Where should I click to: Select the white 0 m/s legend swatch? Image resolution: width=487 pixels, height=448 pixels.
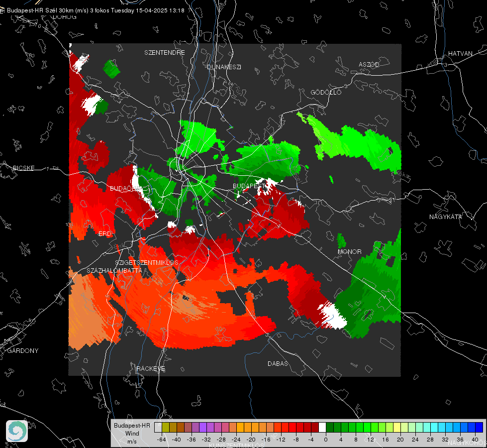click(x=322, y=428)
